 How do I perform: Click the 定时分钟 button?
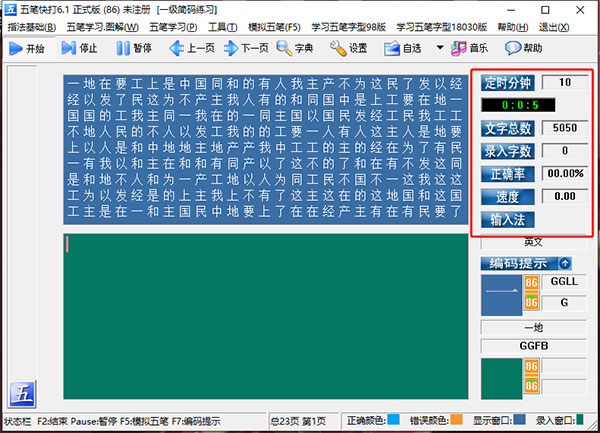[x=508, y=82]
